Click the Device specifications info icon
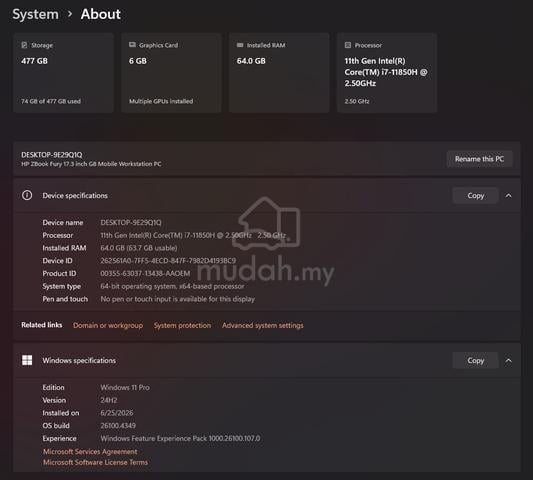The image size is (533, 480). 27,195
